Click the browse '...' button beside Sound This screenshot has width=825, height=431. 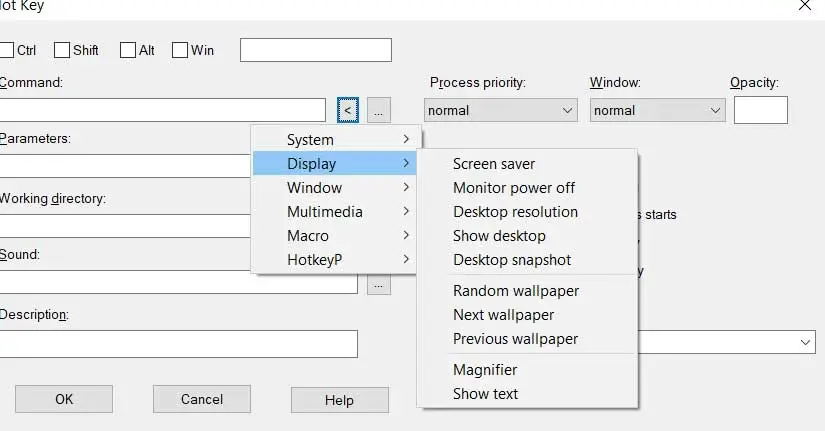tap(378, 285)
